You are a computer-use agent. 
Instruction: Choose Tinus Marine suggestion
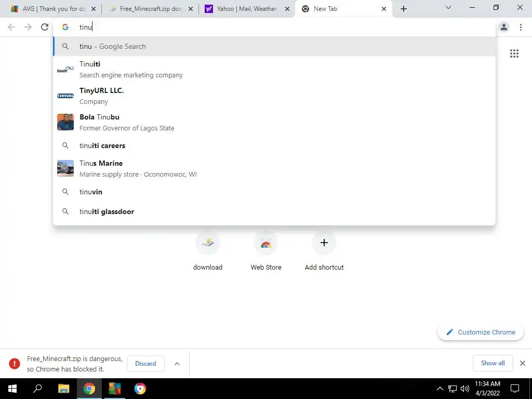click(274, 169)
